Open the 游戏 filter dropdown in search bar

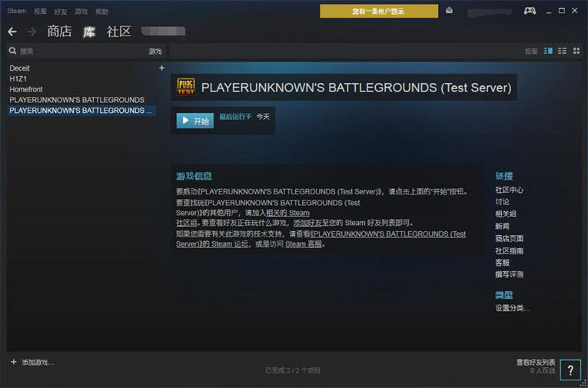click(x=154, y=51)
